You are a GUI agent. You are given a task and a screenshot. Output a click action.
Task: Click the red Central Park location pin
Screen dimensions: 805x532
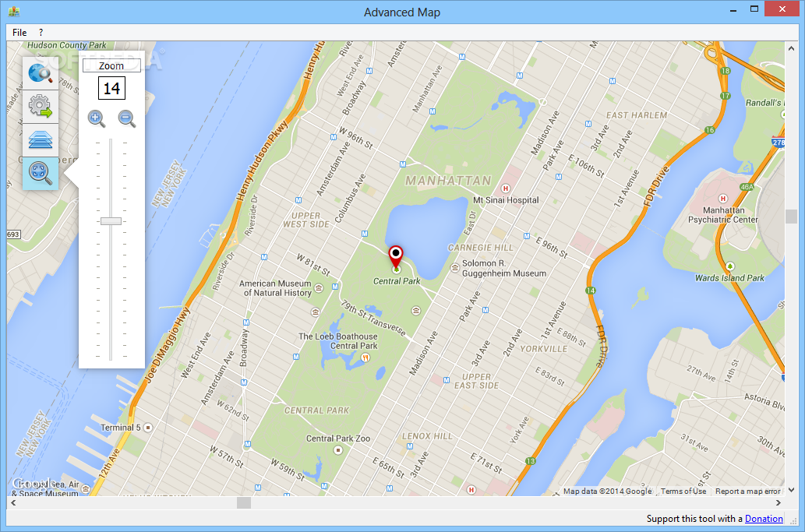395,256
